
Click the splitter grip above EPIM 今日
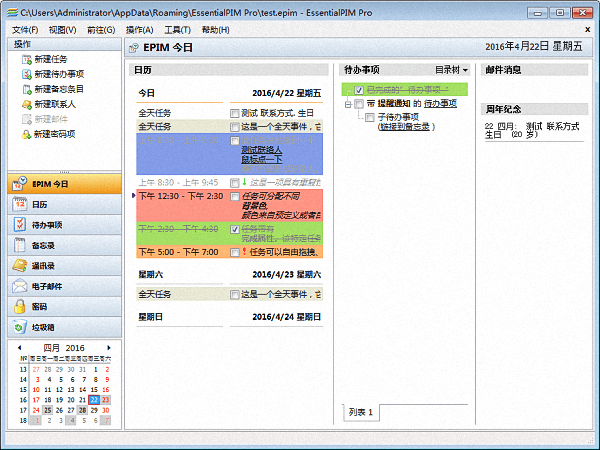(64, 172)
